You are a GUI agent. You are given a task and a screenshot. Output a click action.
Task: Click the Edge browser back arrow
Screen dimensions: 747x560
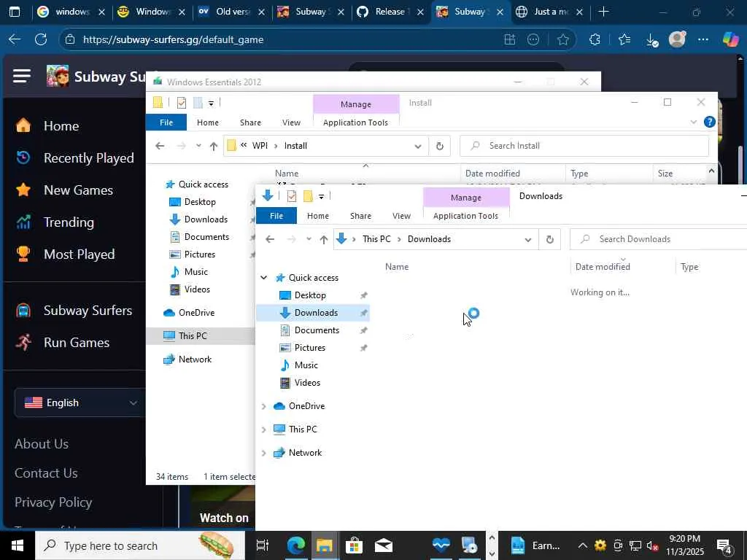(15, 39)
